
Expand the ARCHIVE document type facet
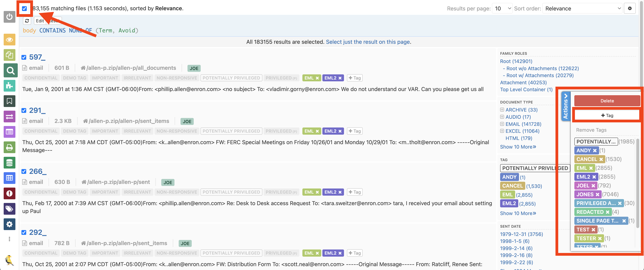tap(502, 110)
